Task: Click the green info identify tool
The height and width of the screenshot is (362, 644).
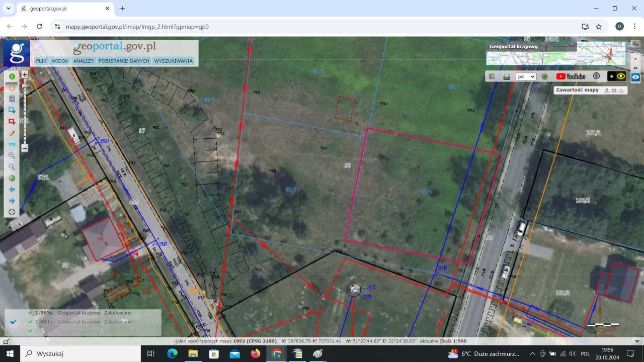Action: 12,76
